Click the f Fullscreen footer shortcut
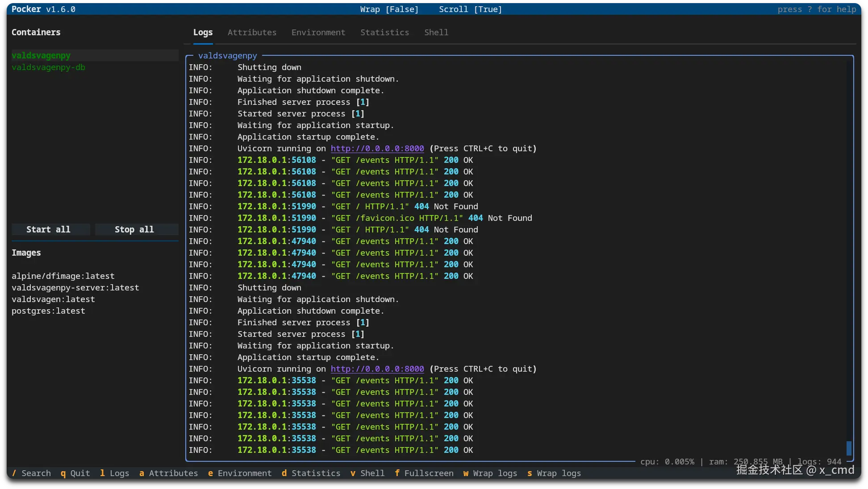The image size is (868, 489). (x=424, y=473)
